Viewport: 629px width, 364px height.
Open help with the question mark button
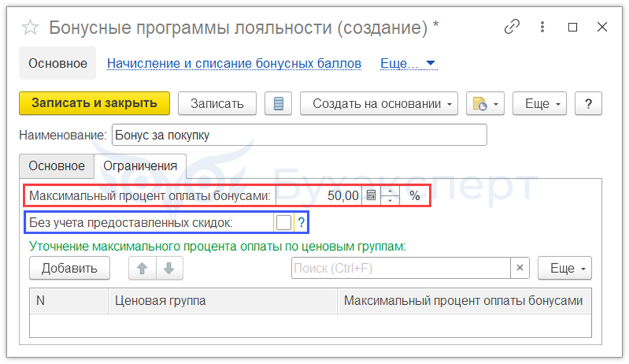tap(589, 104)
